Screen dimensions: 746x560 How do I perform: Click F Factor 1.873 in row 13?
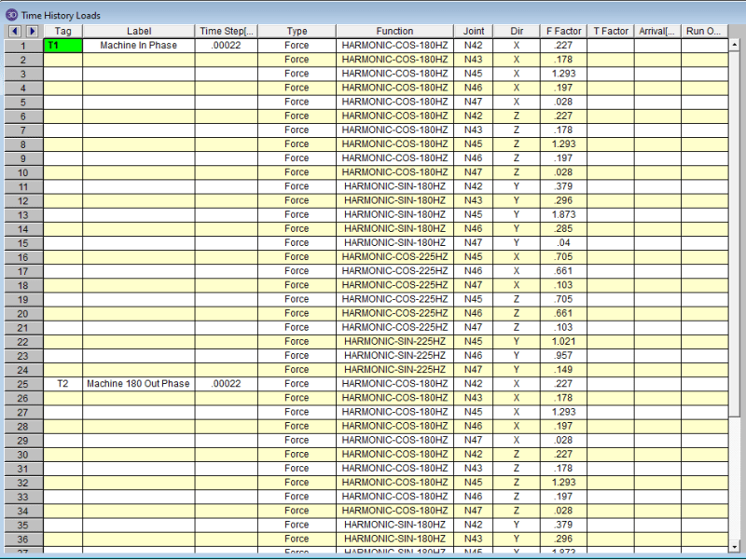[564, 214]
